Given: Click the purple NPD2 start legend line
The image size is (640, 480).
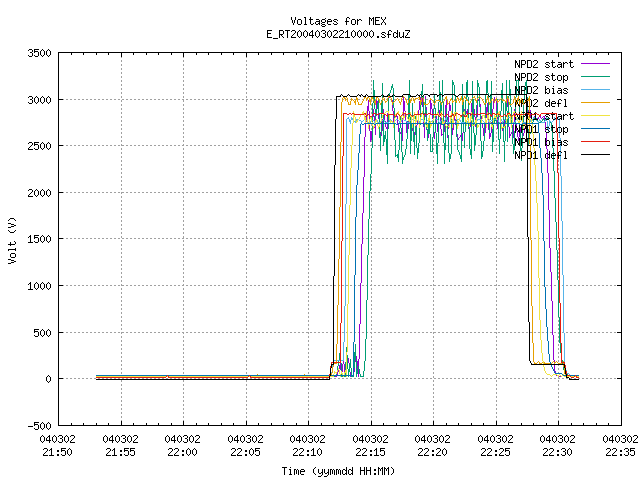Looking at the screenshot, I should pos(596,64).
